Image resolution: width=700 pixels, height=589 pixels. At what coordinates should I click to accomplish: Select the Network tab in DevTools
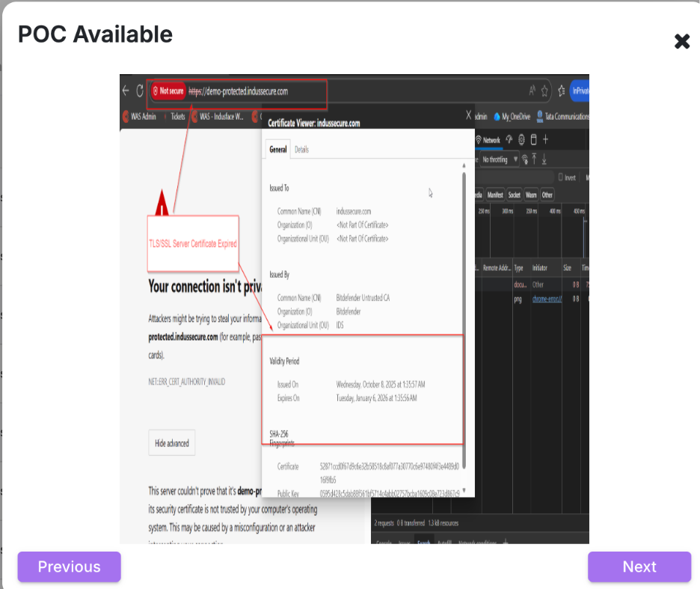[x=488, y=140]
